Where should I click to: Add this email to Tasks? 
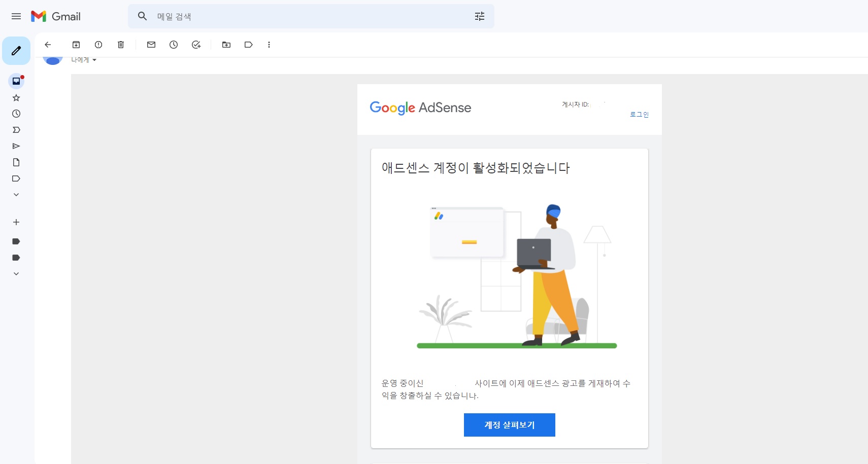pos(196,45)
